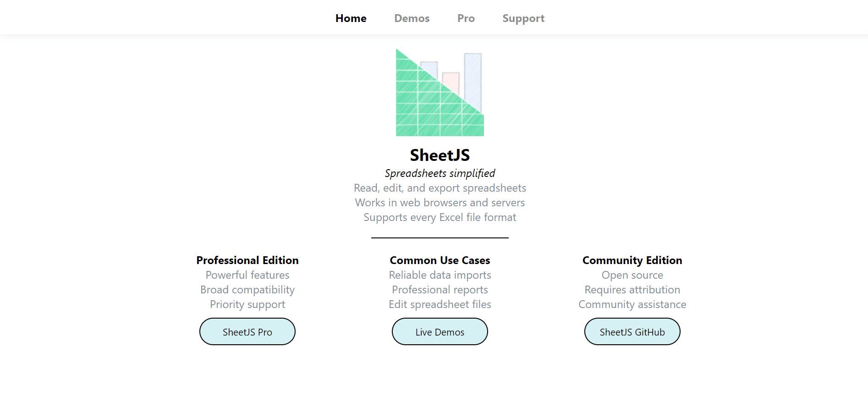
Task: Click the SheetJS main heading
Action: coord(440,155)
